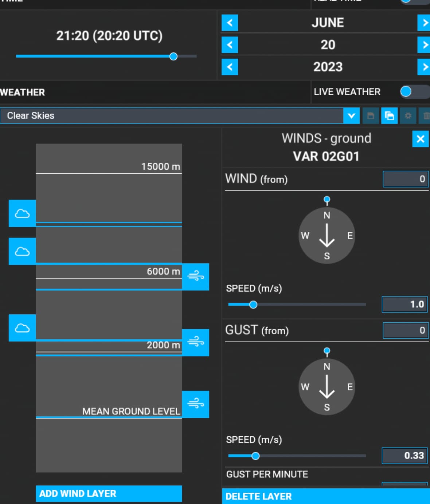Viewport: 430px width, 504px height.
Task: Select the wind layer at 2000 m
Action: (x=195, y=342)
